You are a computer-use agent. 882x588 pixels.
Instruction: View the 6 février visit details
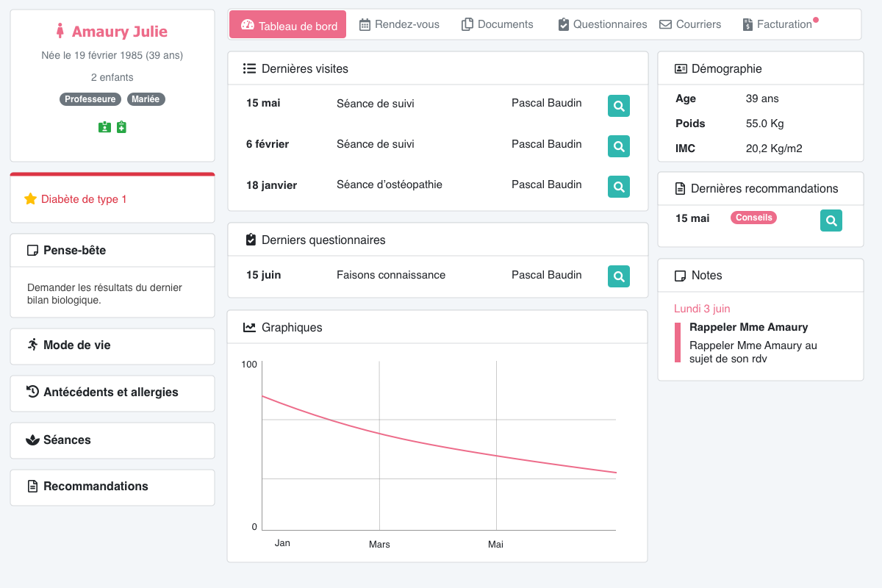pos(619,146)
